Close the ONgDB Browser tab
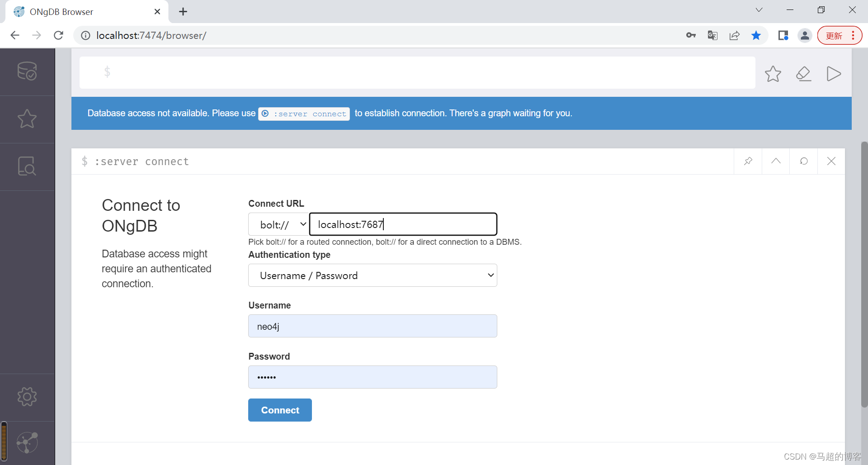868x465 pixels. 157,12
